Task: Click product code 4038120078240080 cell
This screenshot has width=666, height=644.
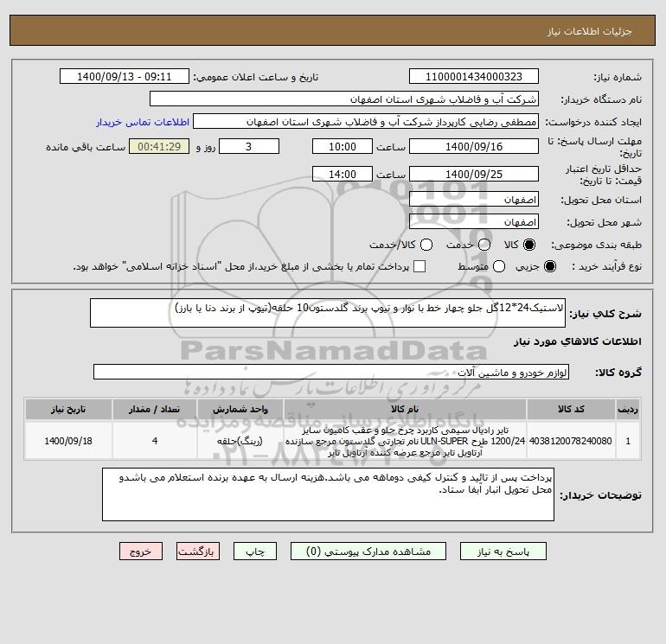Action: pyautogui.click(x=571, y=441)
